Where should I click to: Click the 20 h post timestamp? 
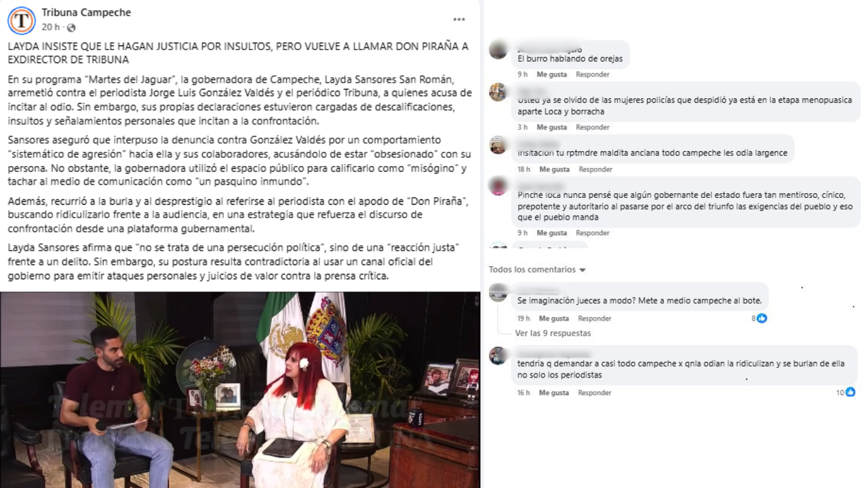[x=51, y=27]
